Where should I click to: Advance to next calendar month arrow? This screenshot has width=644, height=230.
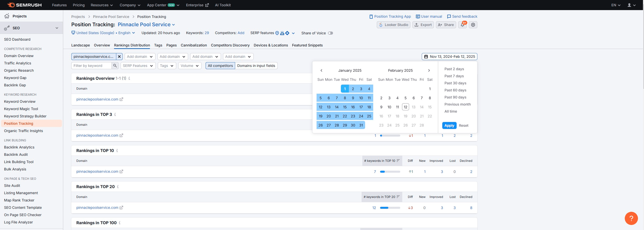429,70
